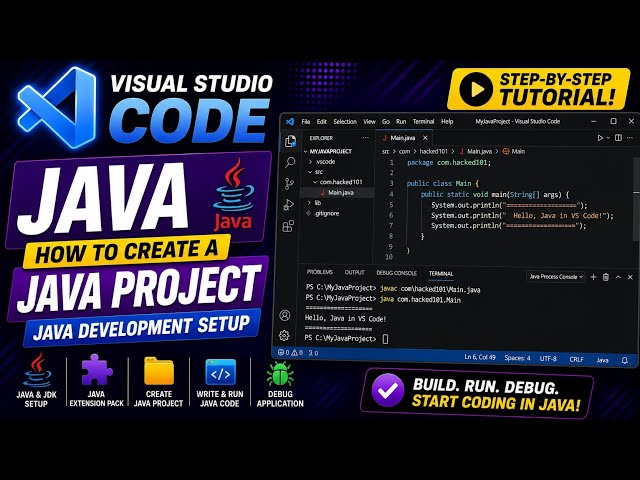Click the big Visual Studio Code logo
Image resolution: width=640 pixels, height=480 pixels.
click(57, 108)
